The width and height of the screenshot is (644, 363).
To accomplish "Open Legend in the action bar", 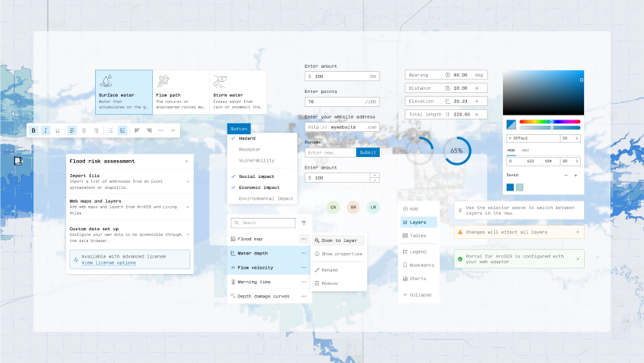I will click(x=419, y=251).
